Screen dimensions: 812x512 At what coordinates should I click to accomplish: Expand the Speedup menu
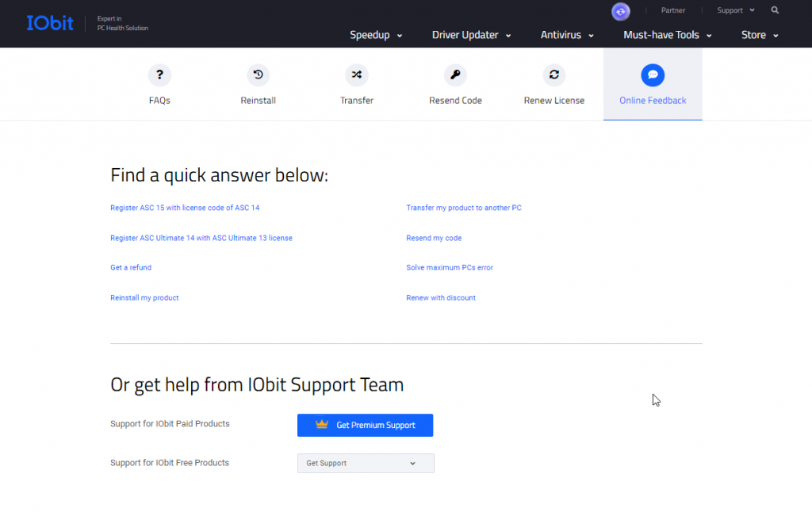pos(376,35)
